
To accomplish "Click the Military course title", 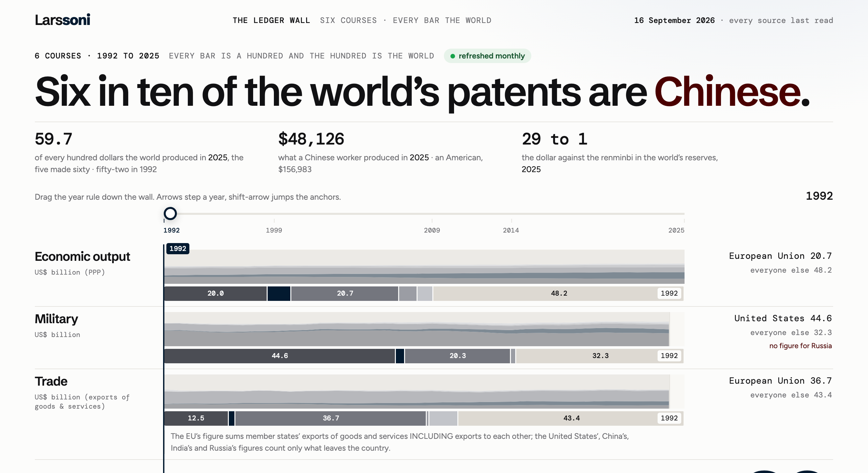I will click(56, 319).
